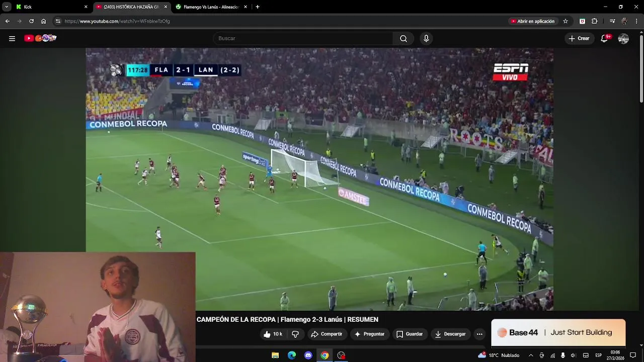Click the YouTube URL in address bar
The width and height of the screenshot is (644, 362).
tap(117, 21)
